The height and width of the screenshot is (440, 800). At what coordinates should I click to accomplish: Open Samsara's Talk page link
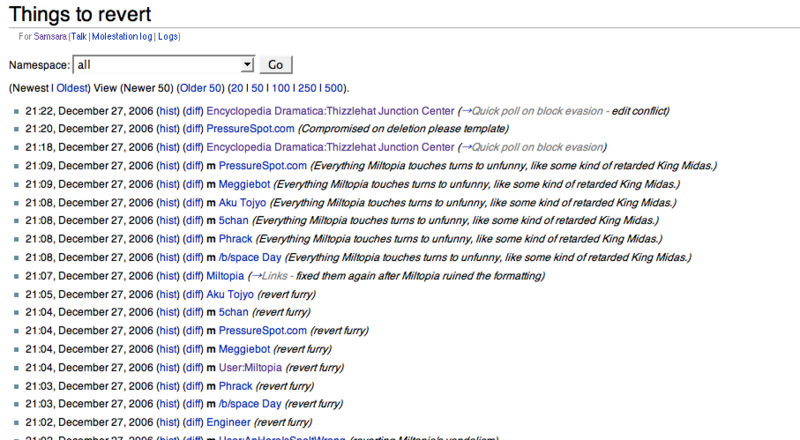78,36
